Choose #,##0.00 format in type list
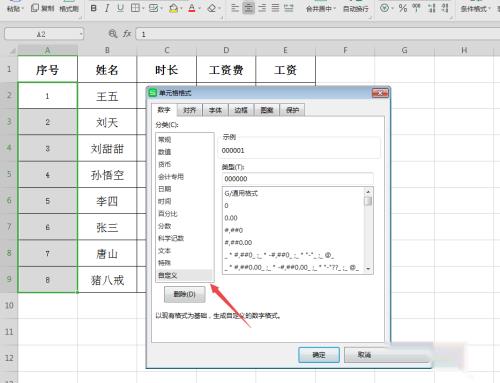The height and width of the screenshot is (383, 500). click(294, 242)
